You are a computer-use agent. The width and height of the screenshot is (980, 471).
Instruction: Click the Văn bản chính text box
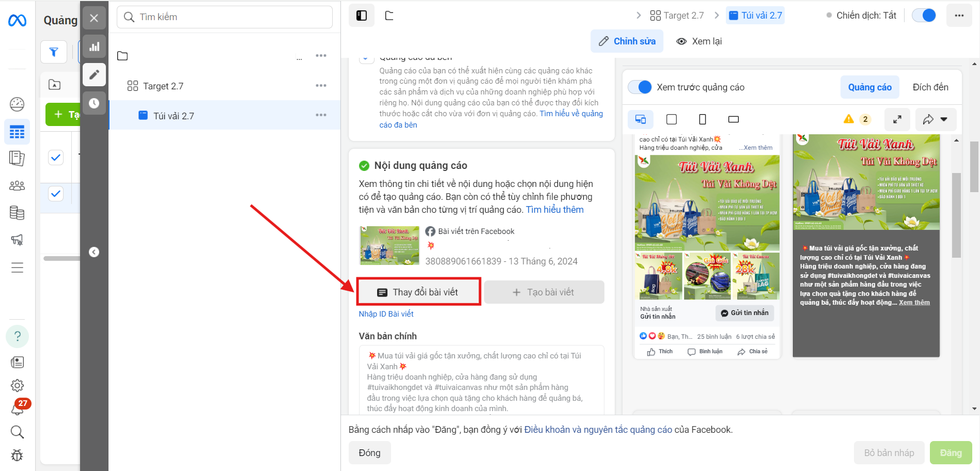click(481, 381)
